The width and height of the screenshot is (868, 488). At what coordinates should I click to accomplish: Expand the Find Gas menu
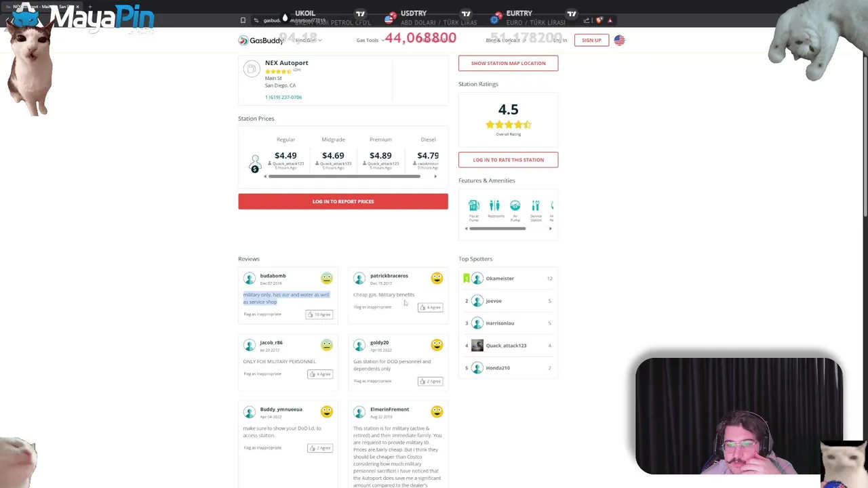308,40
